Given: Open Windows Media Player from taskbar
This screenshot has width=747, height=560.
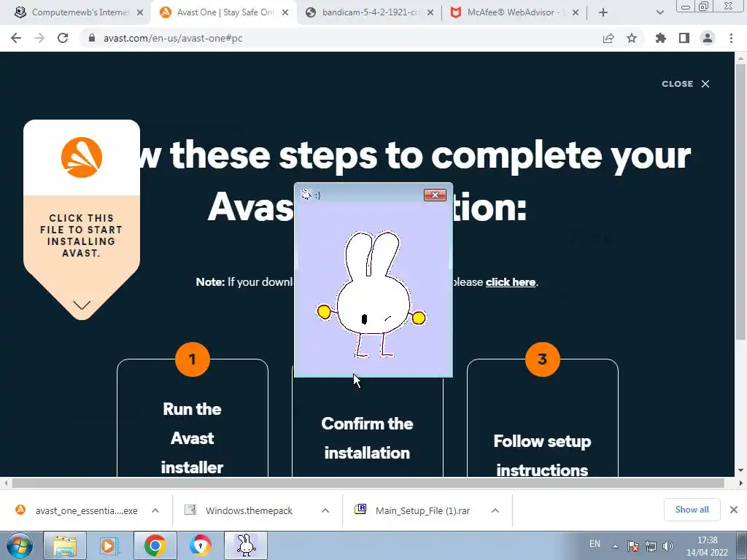Looking at the screenshot, I should [x=109, y=545].
